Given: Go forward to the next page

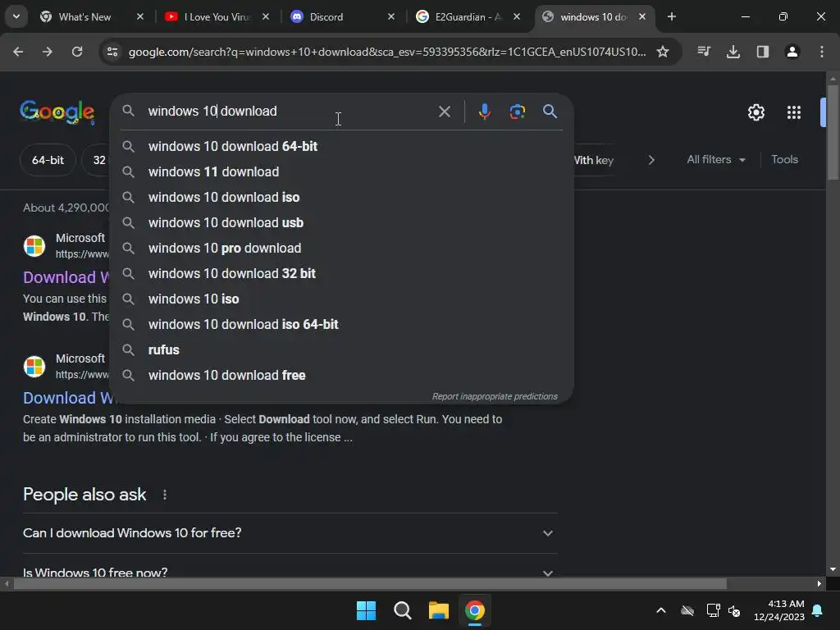Looking at the screenshot, I should coord(48,52).
